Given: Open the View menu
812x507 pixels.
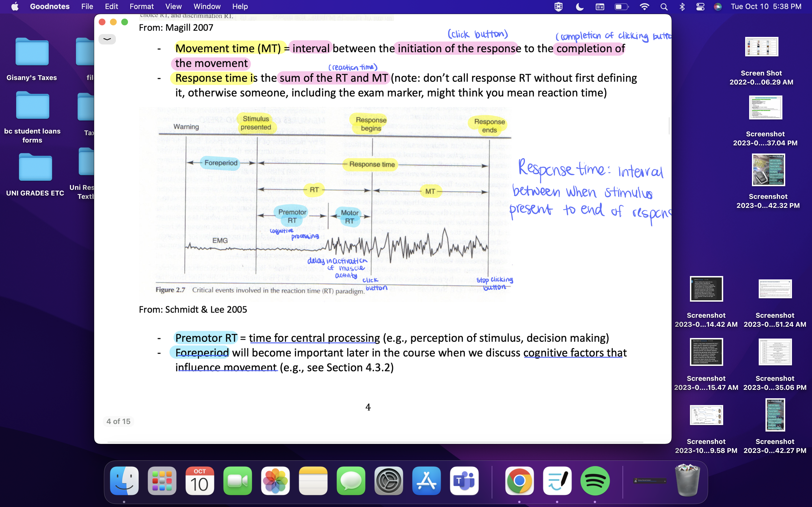Looking at the screenshot, I should [173, 7].
